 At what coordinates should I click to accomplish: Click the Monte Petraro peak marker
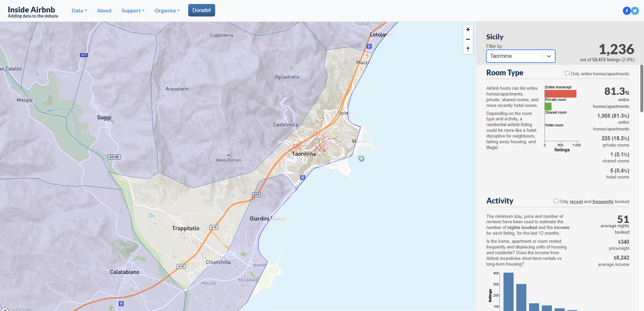(x=229, y=155)
